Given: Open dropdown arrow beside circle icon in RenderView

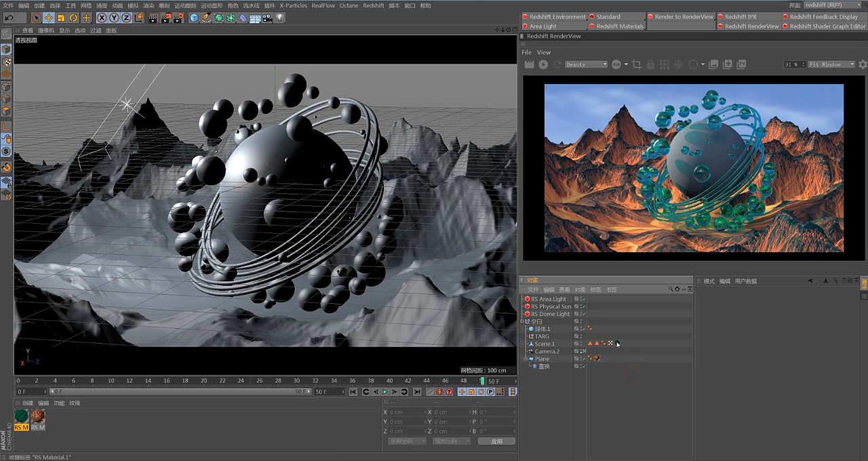Looking at the screenshot, I should point(703,64).
